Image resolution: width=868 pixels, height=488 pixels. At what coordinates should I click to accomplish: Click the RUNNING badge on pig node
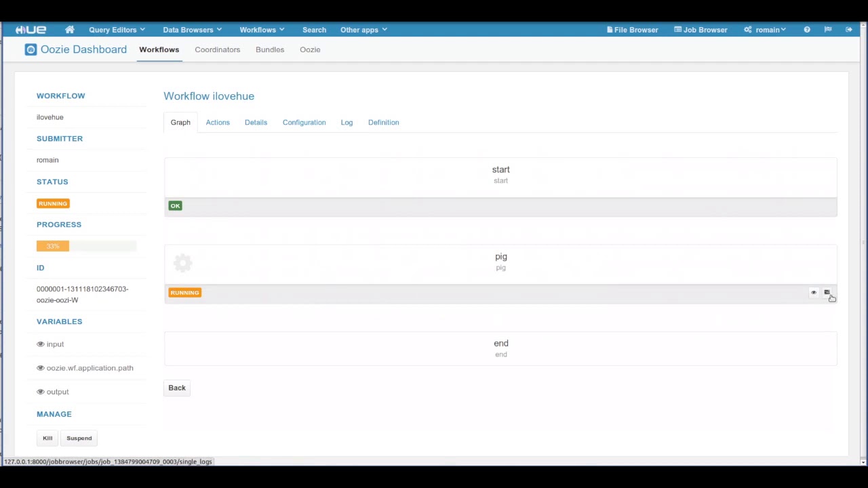pyautogui.click(x=184, y=293)
